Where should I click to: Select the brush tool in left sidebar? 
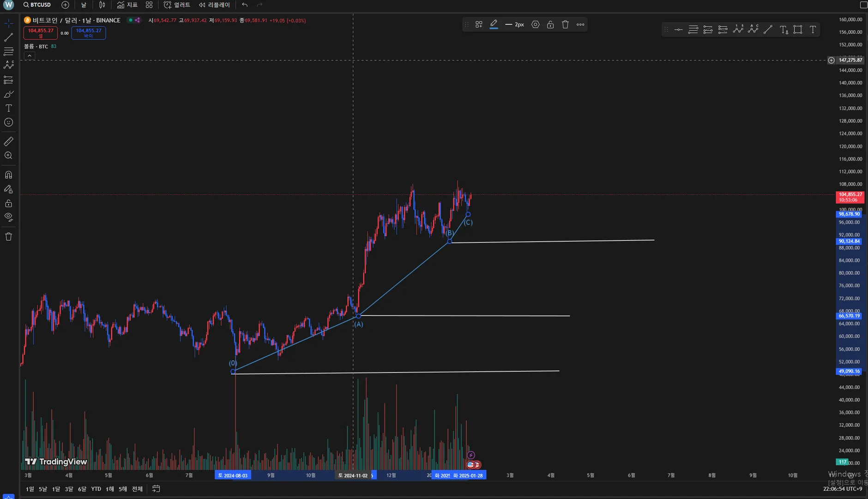point(8,94)
